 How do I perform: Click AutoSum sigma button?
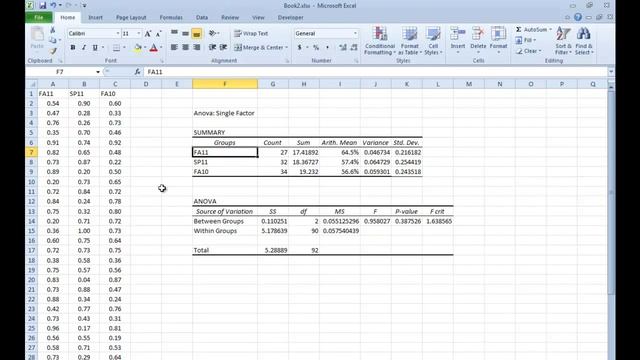coord(533,30)
